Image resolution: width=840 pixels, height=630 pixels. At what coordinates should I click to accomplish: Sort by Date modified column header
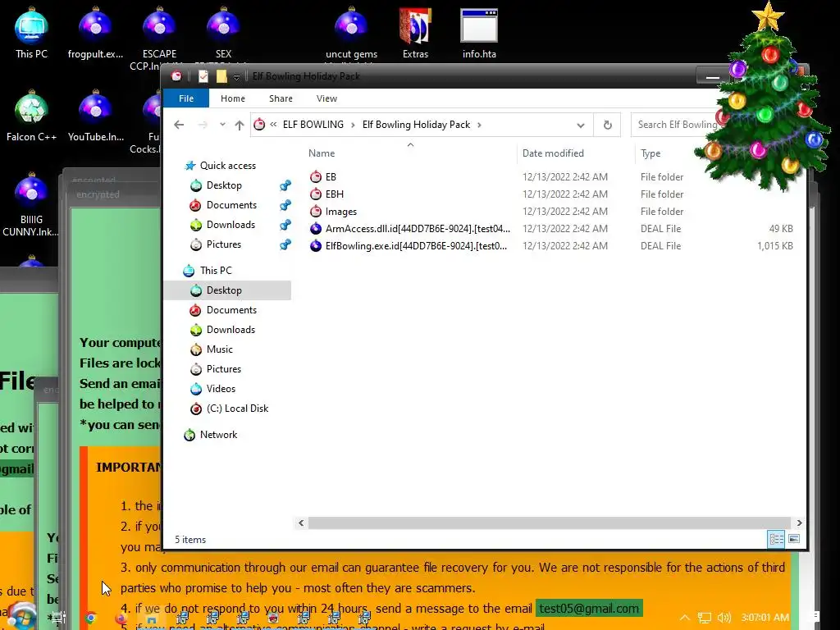pos(553,153)
